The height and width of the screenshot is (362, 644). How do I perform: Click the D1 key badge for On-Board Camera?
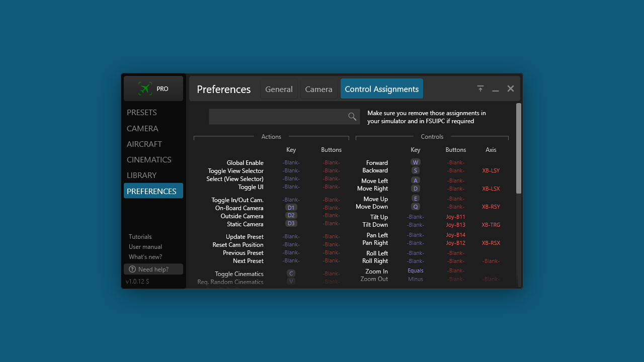[x=291, y=208]
